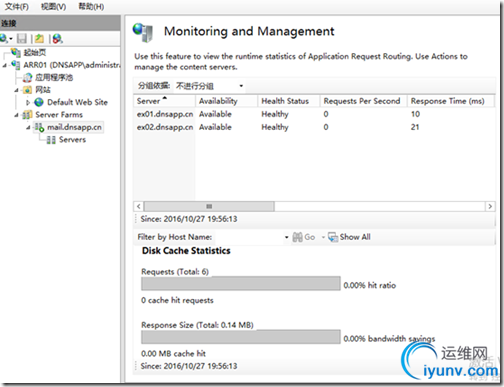The image size is (504, 387).
Task: Click the Show All button
Action: pyautogui.click(x=349, y=237)
